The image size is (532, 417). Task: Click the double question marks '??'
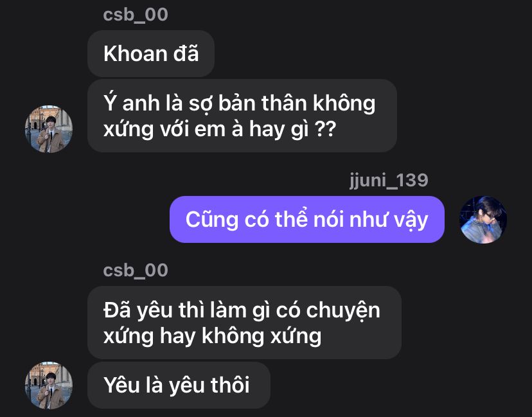click(325, 129)
